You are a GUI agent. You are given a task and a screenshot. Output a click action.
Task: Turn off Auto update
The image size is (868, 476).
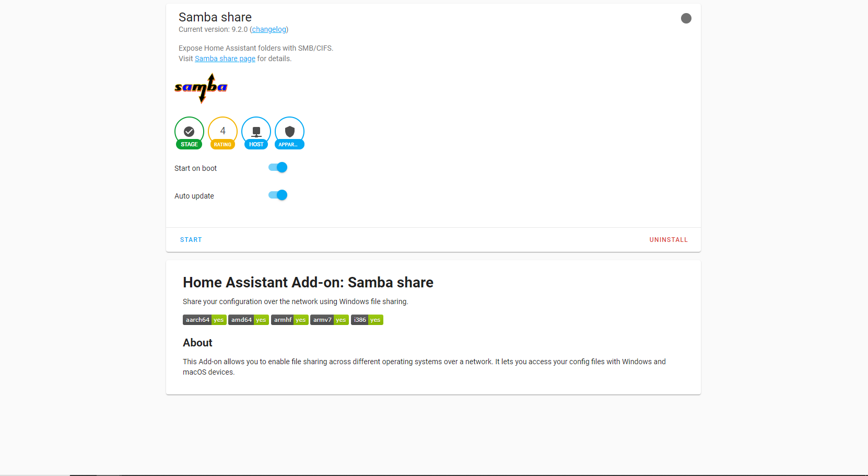click(277, 195)
